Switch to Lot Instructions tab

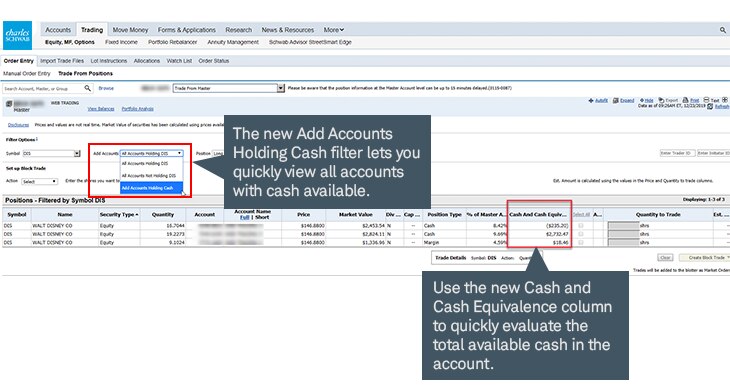tap(108, 61)
